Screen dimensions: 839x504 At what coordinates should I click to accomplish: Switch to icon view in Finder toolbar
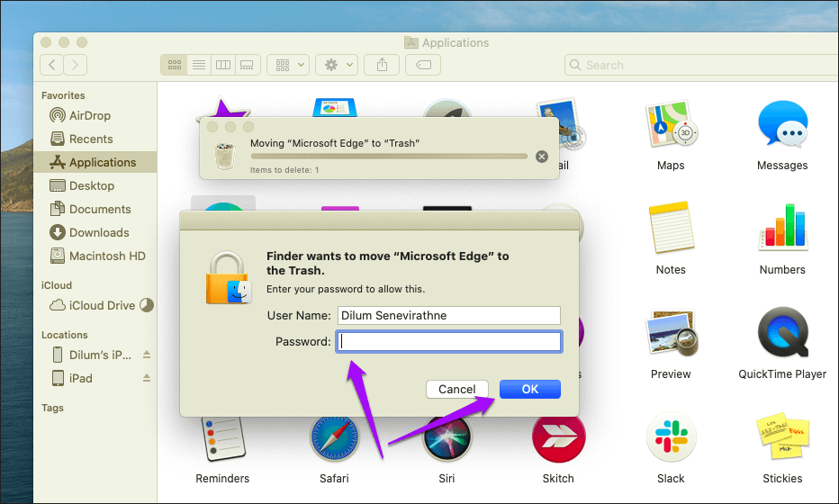pyautogui.click(x=174, y=65)
